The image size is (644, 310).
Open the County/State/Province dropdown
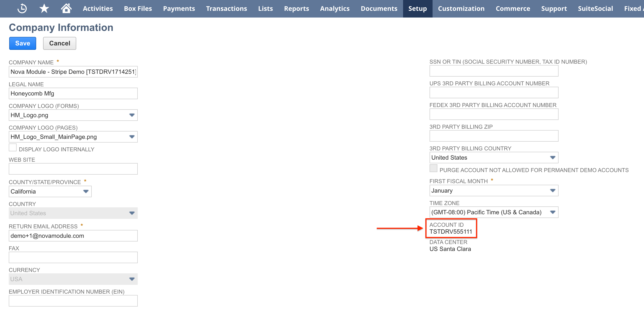click(86, 191)
